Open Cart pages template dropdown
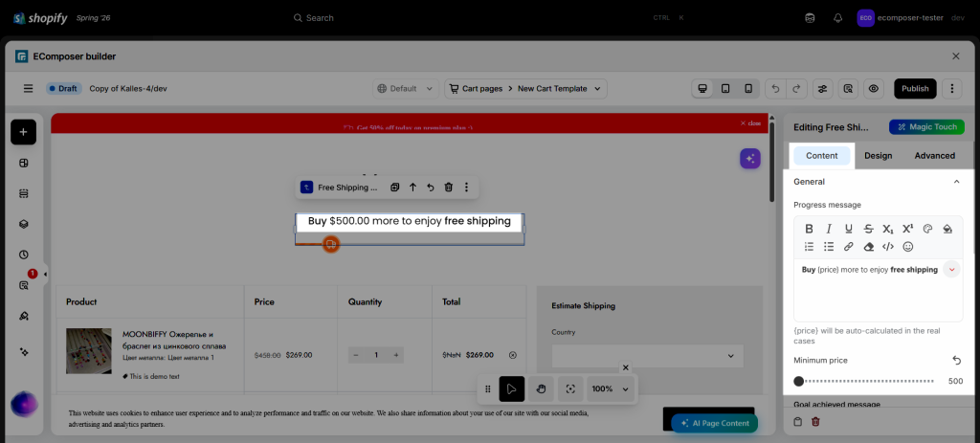The image size is (980, 443). pyautogui.click(x=525, y=89)
